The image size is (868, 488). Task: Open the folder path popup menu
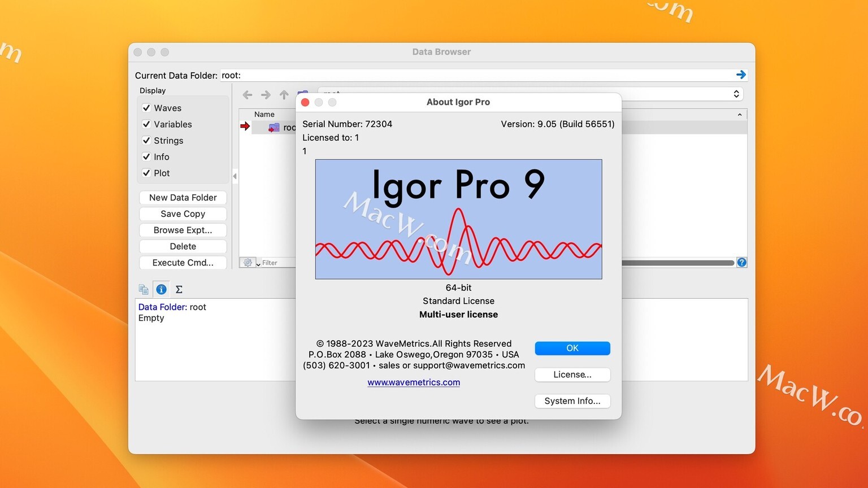coord(736,94)
